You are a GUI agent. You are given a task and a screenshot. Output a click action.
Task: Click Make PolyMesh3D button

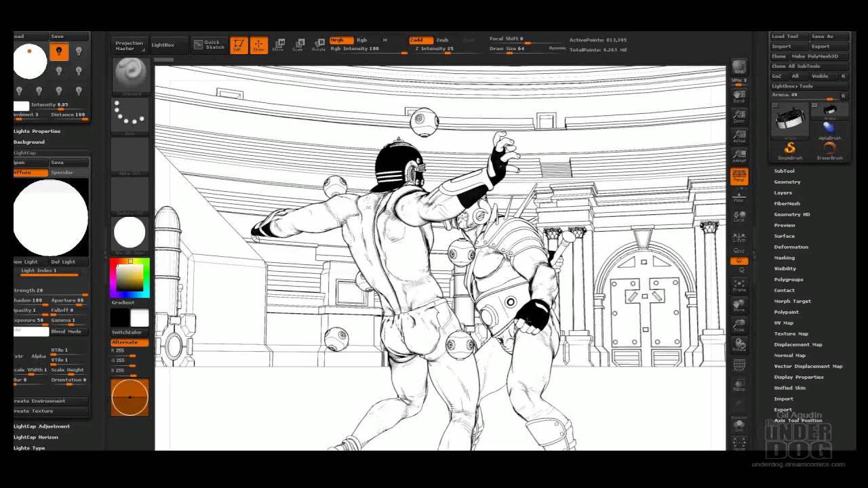click(819, 56)
